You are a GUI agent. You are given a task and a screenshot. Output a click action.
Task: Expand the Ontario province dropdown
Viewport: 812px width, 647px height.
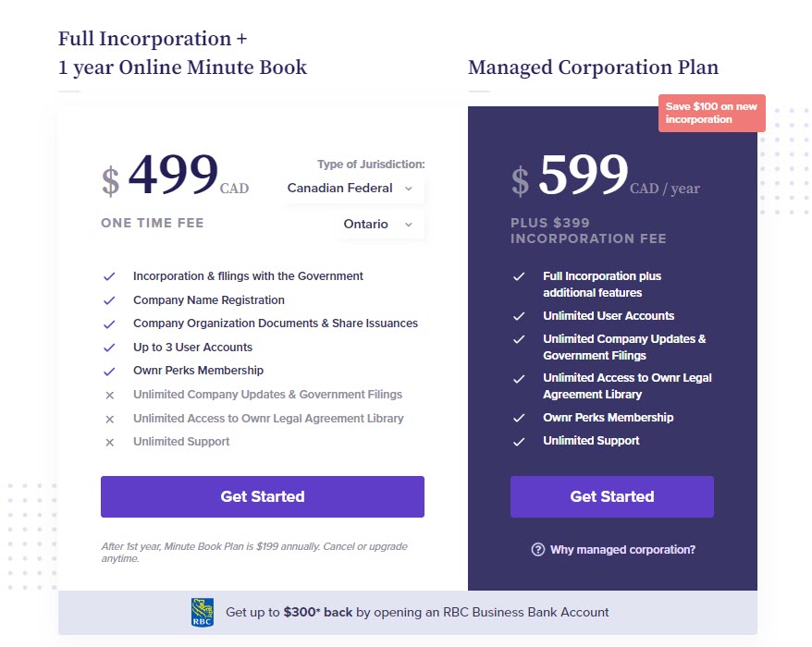click(x=379, y=225)
